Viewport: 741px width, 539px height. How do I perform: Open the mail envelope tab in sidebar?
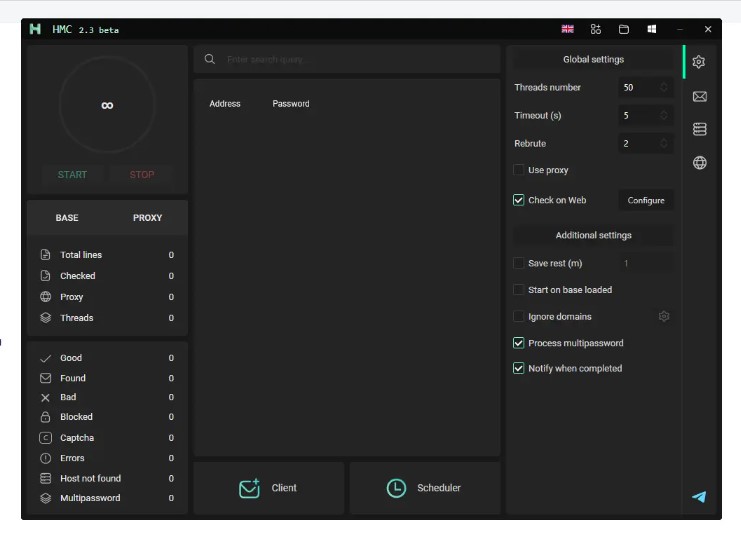(699, 96)
